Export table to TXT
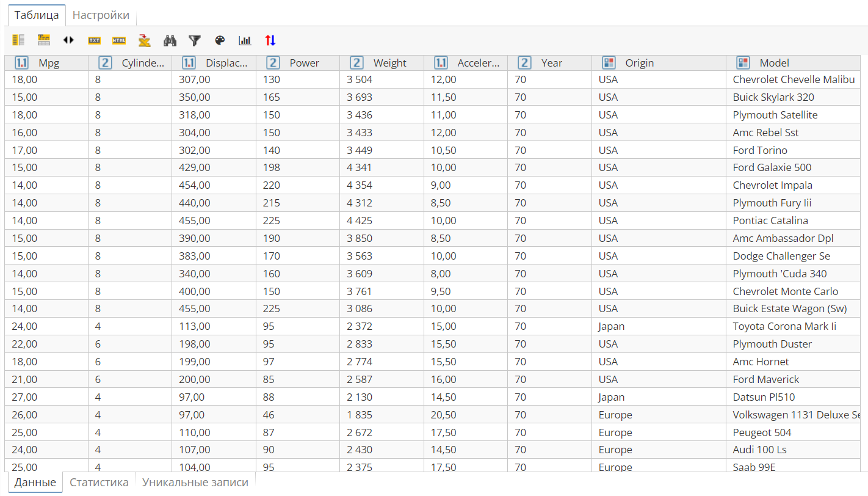 click(x=94, y=40)
